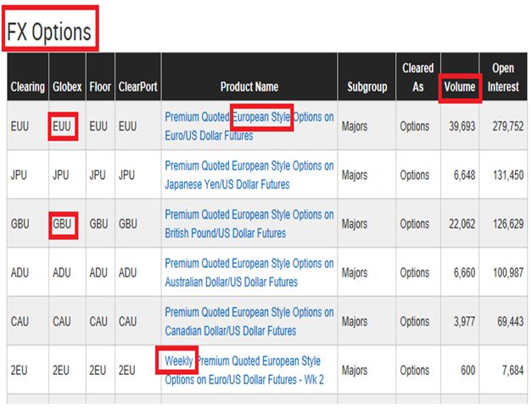
Task: Open the Canadian Dollar/US Dollar Futures options link
Action: (x=249, y=321)
